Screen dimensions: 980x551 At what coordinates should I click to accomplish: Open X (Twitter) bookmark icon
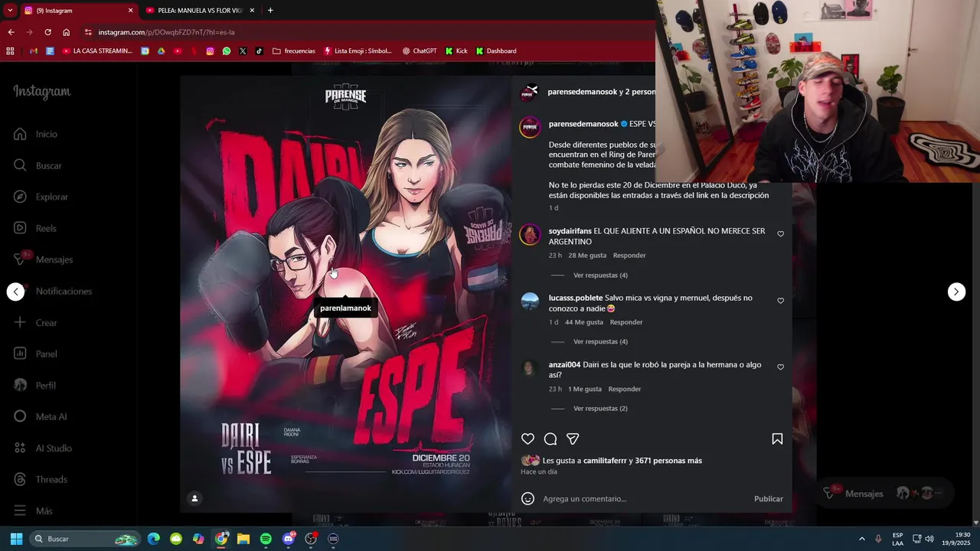click(x=243, y=51)
